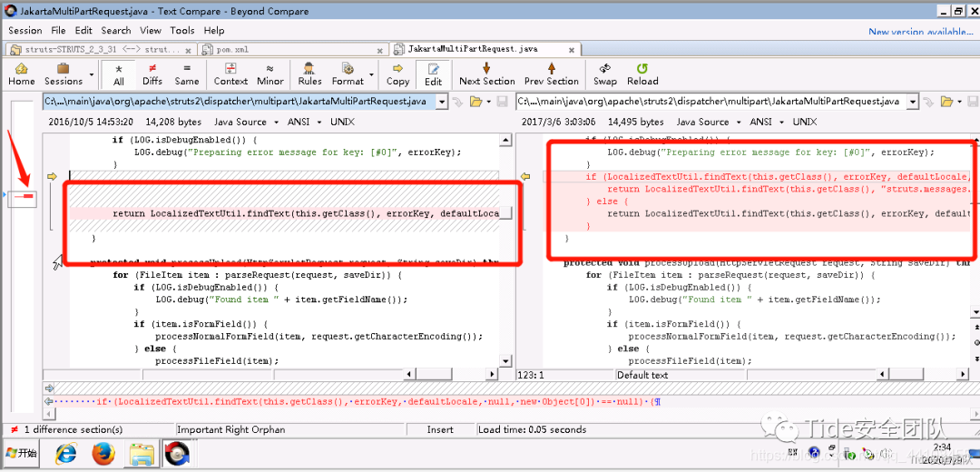This screenshot has height=472, width=980.
Task: Open the Help menu
Action: [214, 30]
